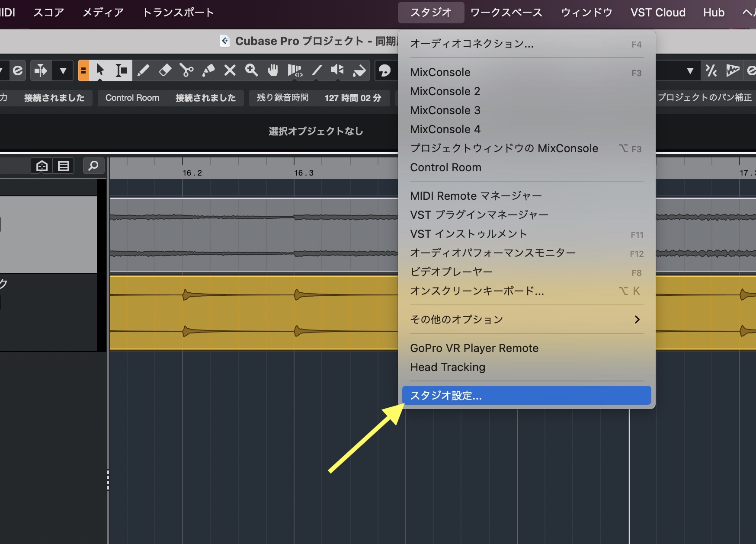Click the Cubase project title icon
The image size is (756, 544).
225,41
